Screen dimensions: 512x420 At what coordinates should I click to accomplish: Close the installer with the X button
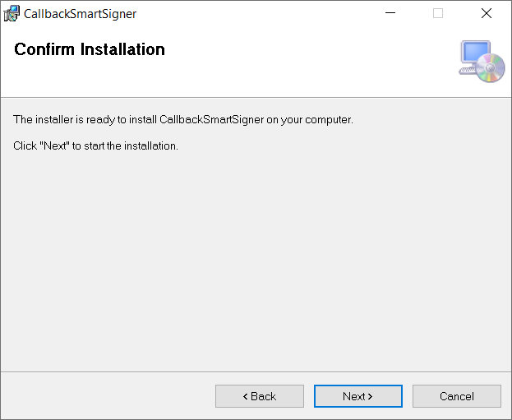click(x=487, y=13)
